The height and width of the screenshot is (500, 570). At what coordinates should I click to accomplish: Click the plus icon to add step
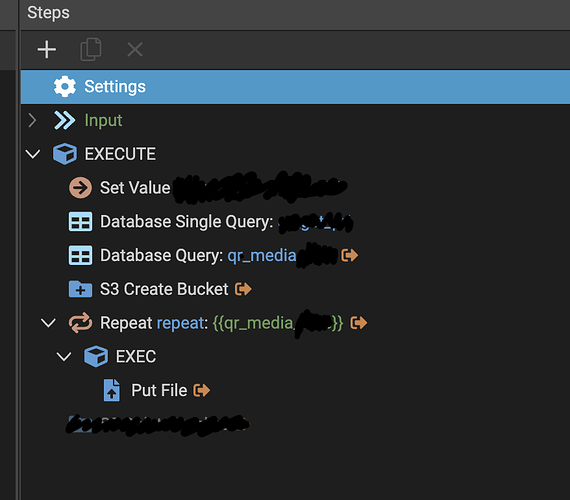(x=47, y=49)
